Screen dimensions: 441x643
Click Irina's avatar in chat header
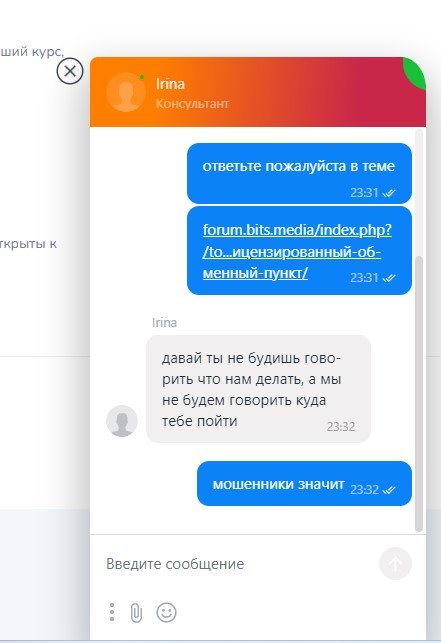click(x=126, y=92)
